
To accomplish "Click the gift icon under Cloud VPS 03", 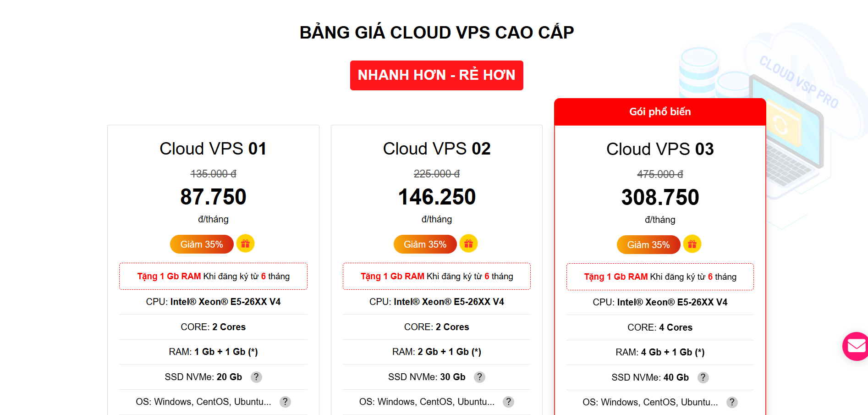I will [x=692, y=244].
